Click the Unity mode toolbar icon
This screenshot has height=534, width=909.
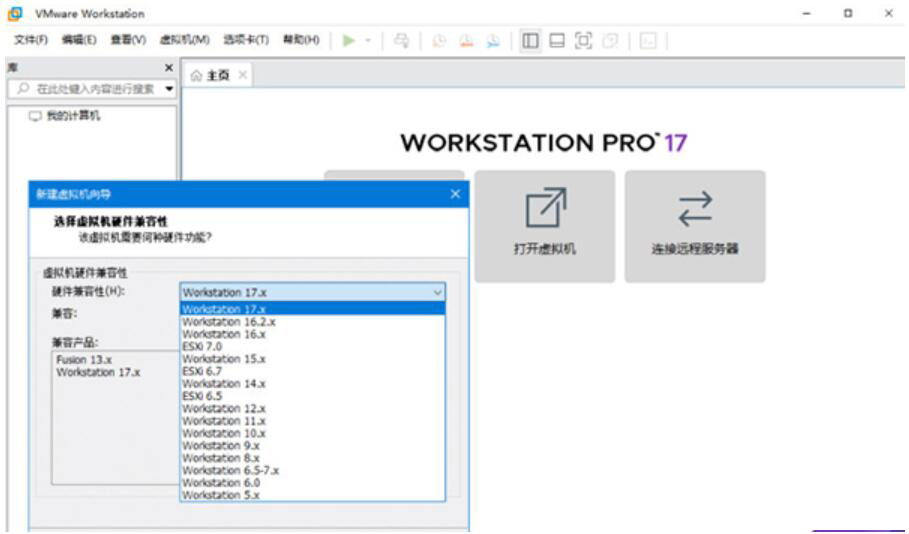(x=610, y=41)
